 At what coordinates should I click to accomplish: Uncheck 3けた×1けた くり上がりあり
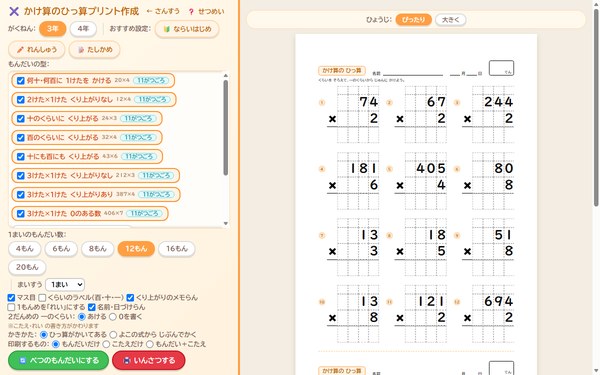coord(21,194)
